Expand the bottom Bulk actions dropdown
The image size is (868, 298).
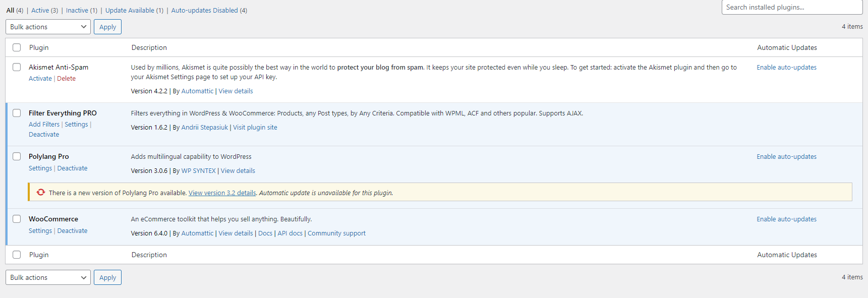coord(48,277)
